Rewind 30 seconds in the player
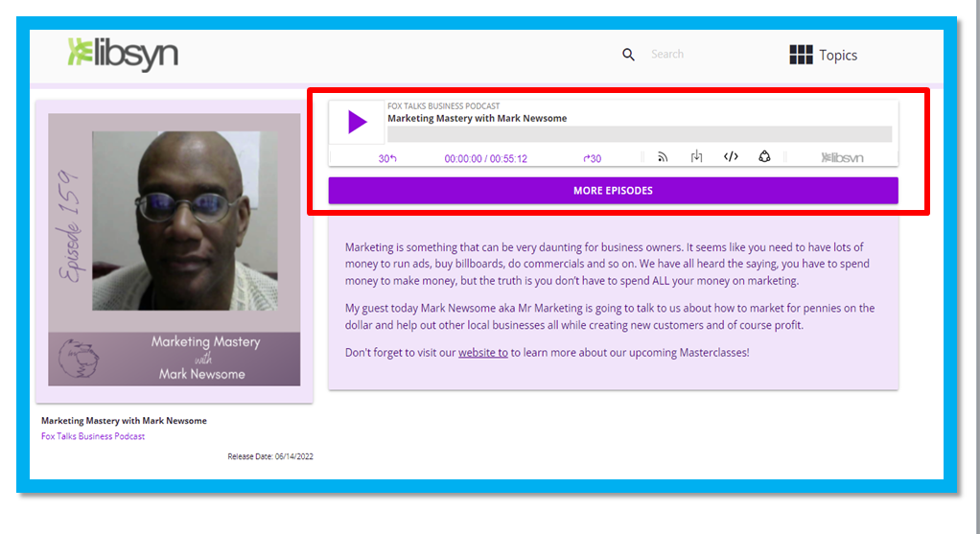The width and height of the screenshot is (980, 534). (387, 158)
